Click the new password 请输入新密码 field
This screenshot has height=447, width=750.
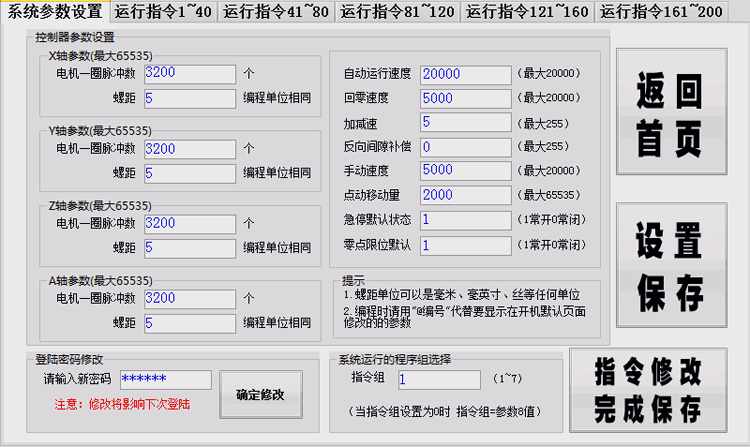[165, 380]
